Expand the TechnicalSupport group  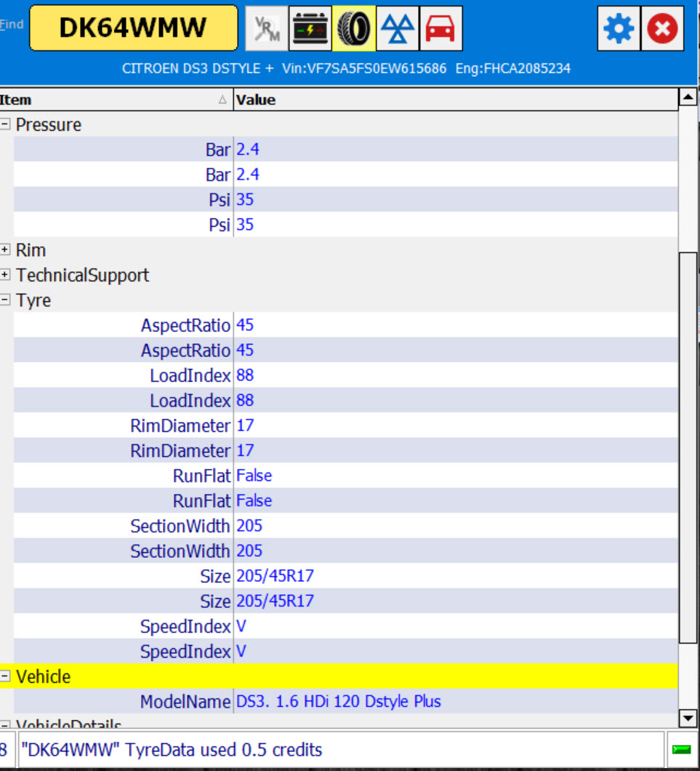coord(6,275)
